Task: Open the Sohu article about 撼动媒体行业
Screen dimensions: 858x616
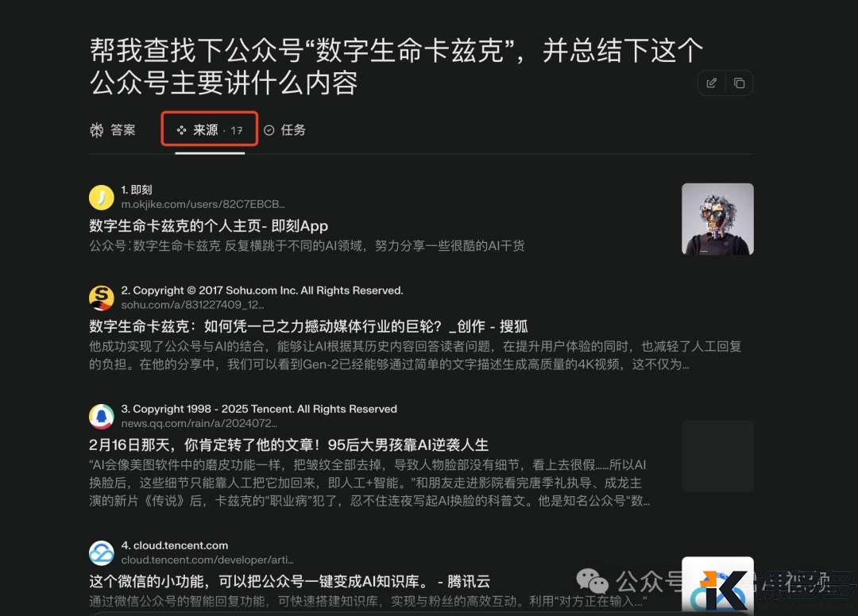Action: (308, 326)
